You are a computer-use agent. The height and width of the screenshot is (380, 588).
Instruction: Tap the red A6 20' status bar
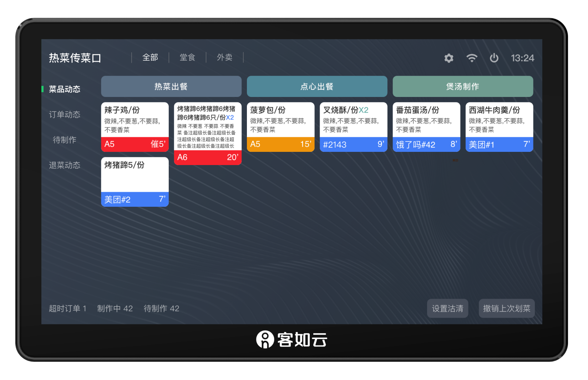point(208,157)
